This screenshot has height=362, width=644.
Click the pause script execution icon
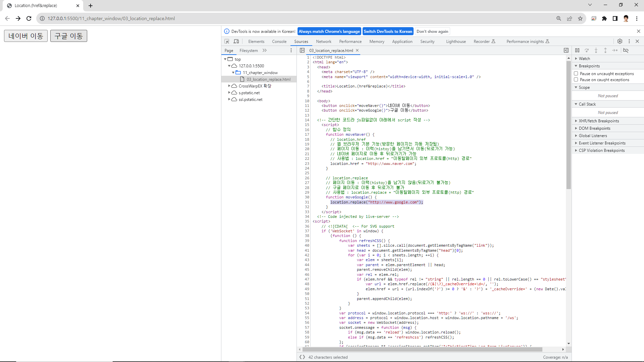tap(577, 50)
